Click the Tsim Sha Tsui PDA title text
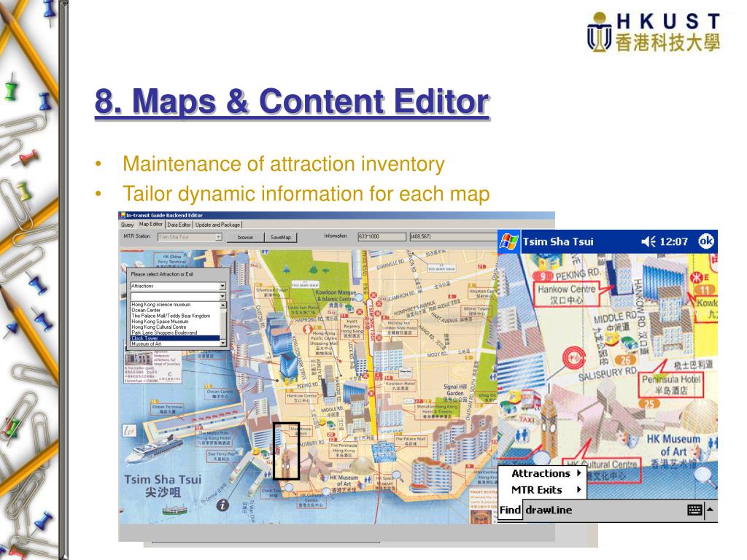This screenshot has height=560, width=747. coord(558,241)
